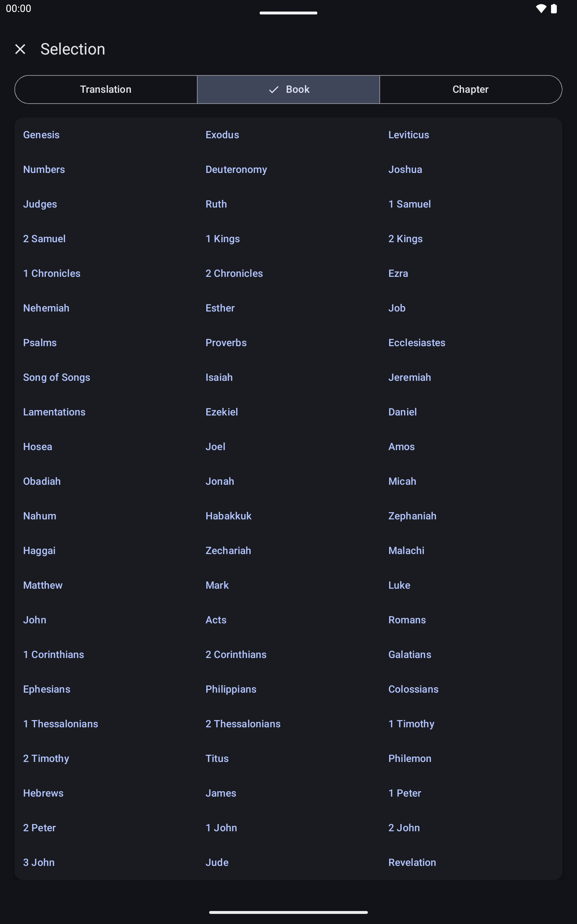Open Ecclesiastes
Viewport: 577px width, 924px height.
[417, 343]
